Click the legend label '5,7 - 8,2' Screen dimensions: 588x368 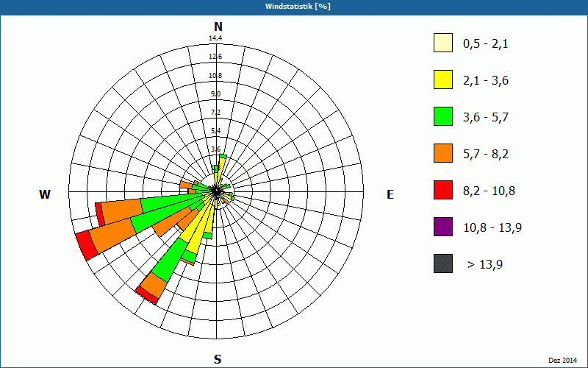[486, 155]
